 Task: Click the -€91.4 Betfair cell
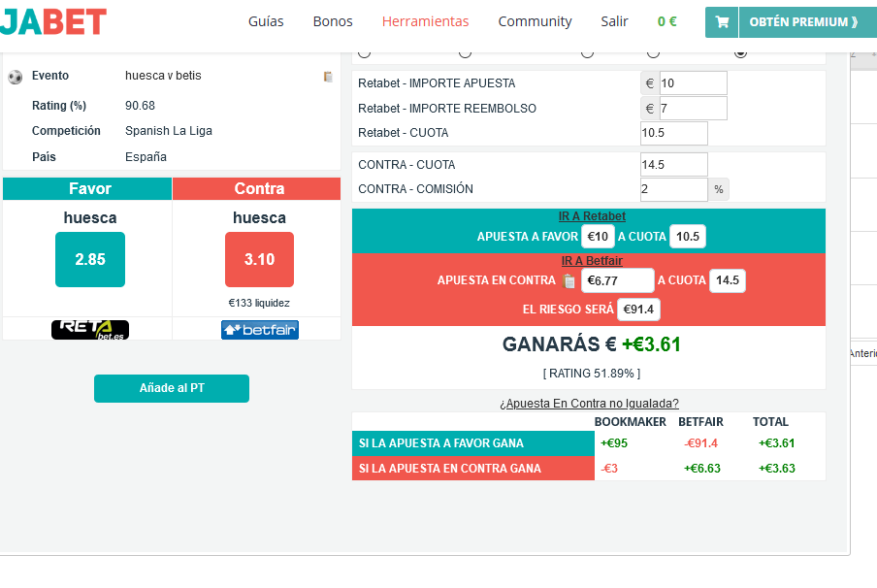(x=700, y=443)
